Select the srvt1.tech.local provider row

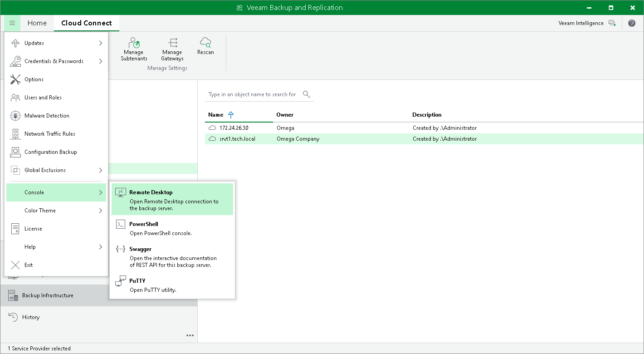tap(424, 139)
